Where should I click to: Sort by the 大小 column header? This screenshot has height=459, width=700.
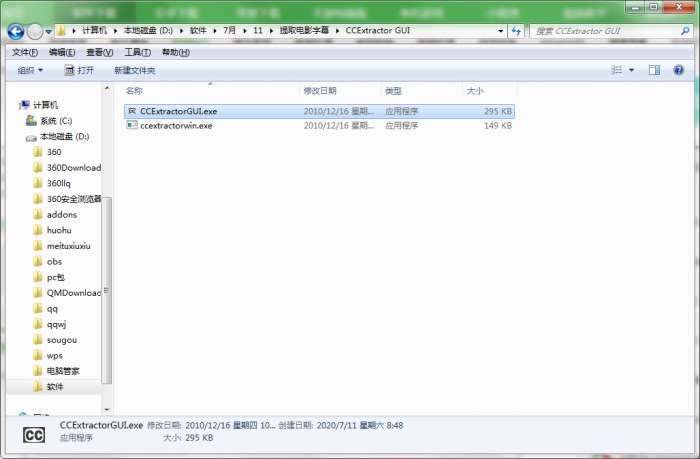point(489,91)
